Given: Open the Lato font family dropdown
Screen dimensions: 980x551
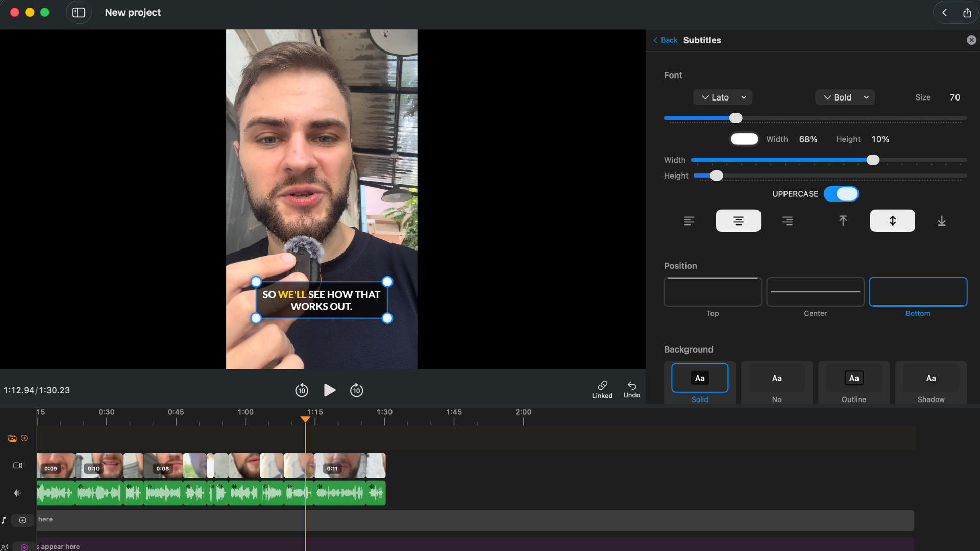Looking at the screenshot, I should 722,97.
